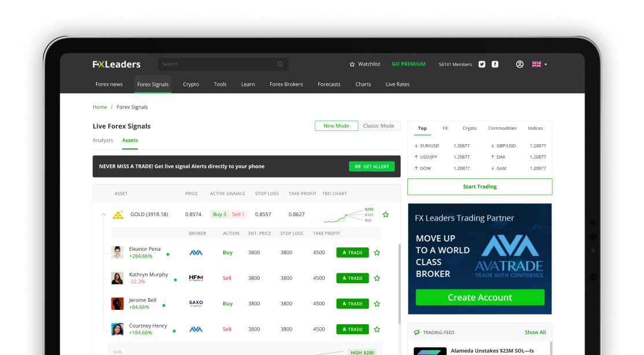Click the FXLeaders logo
Image resolution: width=644 pixels, height=355 pixels.
tap(116, 64)
